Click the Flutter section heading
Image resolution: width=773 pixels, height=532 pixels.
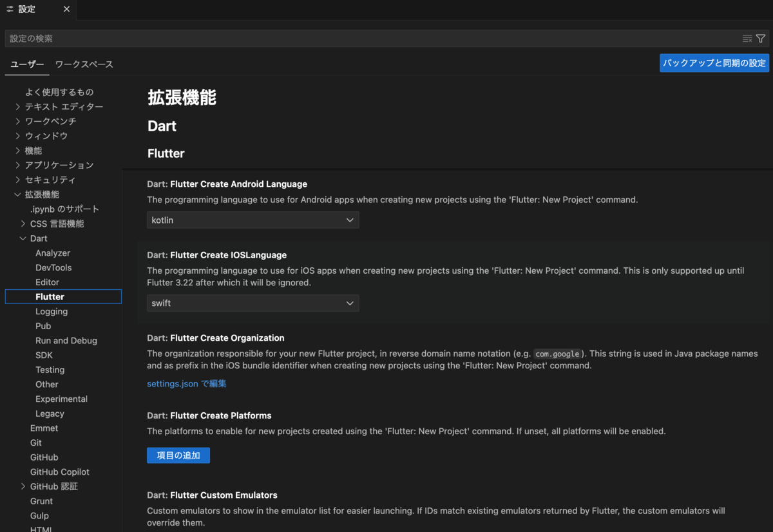tap(166, 153)
